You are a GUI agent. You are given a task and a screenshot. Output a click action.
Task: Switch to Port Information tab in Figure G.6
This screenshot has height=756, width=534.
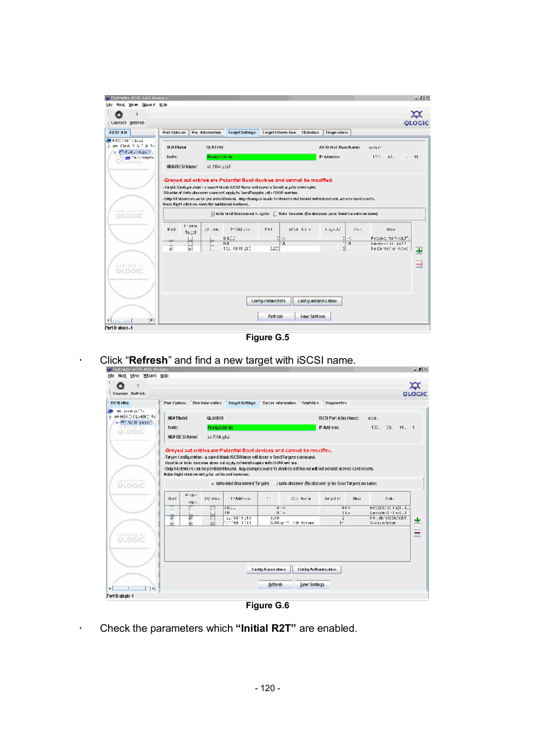coord(207,403)
